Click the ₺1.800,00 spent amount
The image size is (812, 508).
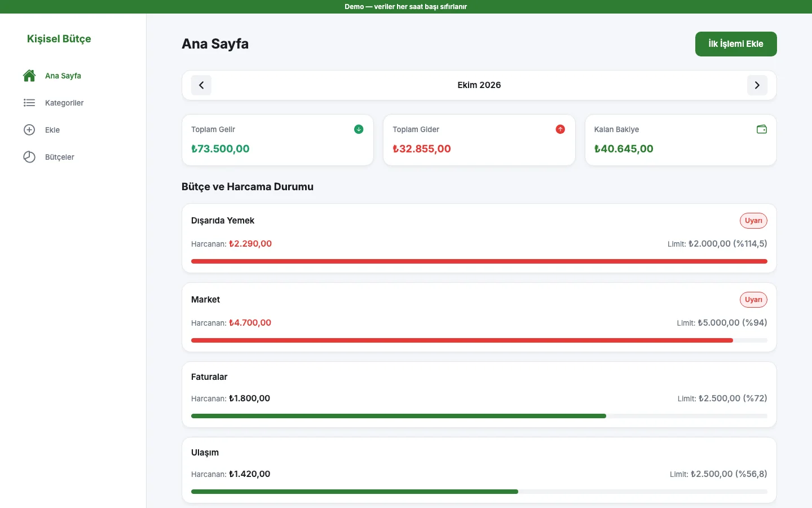pos(249,398)
